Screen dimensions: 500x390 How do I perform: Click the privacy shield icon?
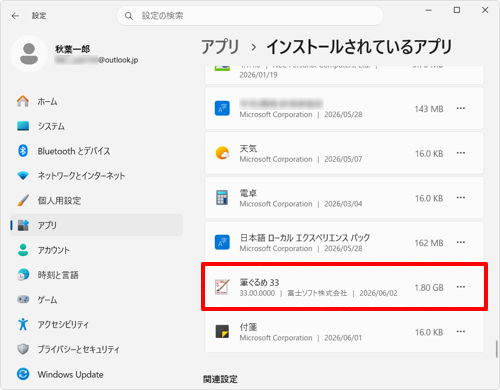[23, 349]
